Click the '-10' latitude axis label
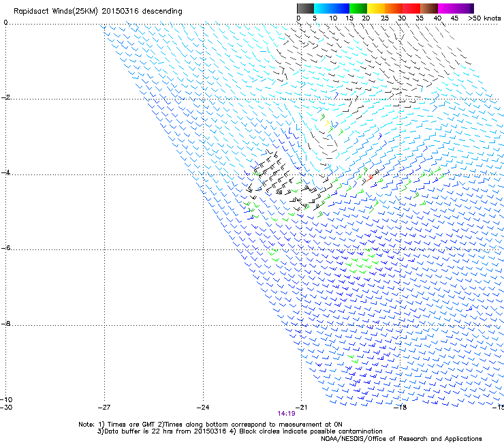This screenshot has width=504, height=443. point(6,400)
